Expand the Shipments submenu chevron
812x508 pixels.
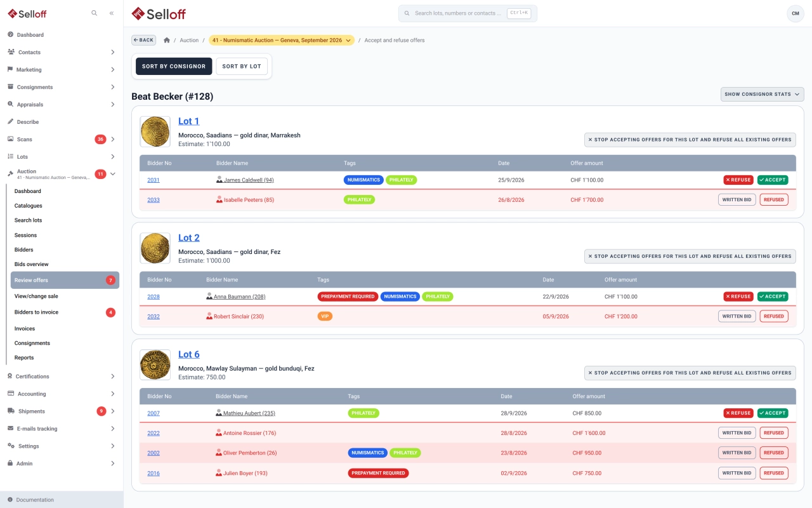(x=112, y=411)
